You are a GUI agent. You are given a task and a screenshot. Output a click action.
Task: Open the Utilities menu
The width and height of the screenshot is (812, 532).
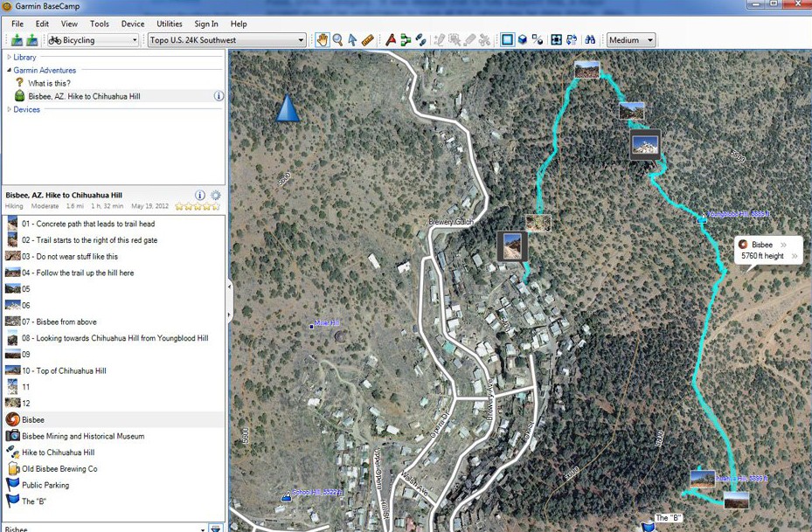170,24
